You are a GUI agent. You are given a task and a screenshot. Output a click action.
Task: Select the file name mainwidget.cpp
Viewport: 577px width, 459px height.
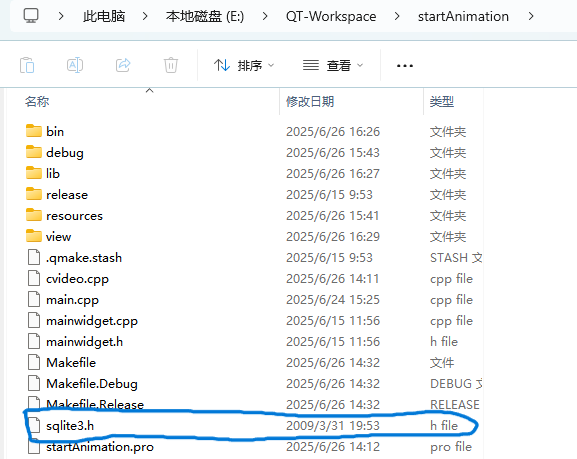pos(92,321)
